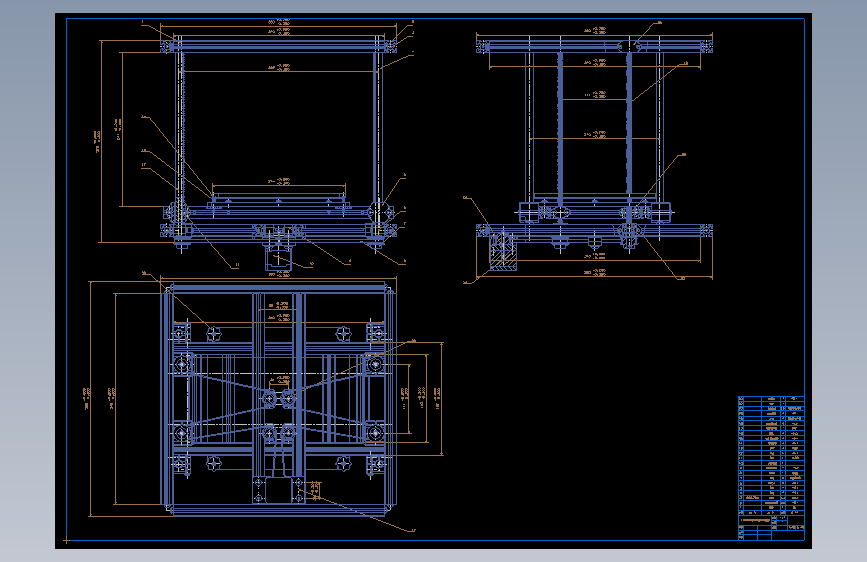The image size is (867, 562).
Task: Click the side elevation view drawing
Action: (x=594, y=152)
